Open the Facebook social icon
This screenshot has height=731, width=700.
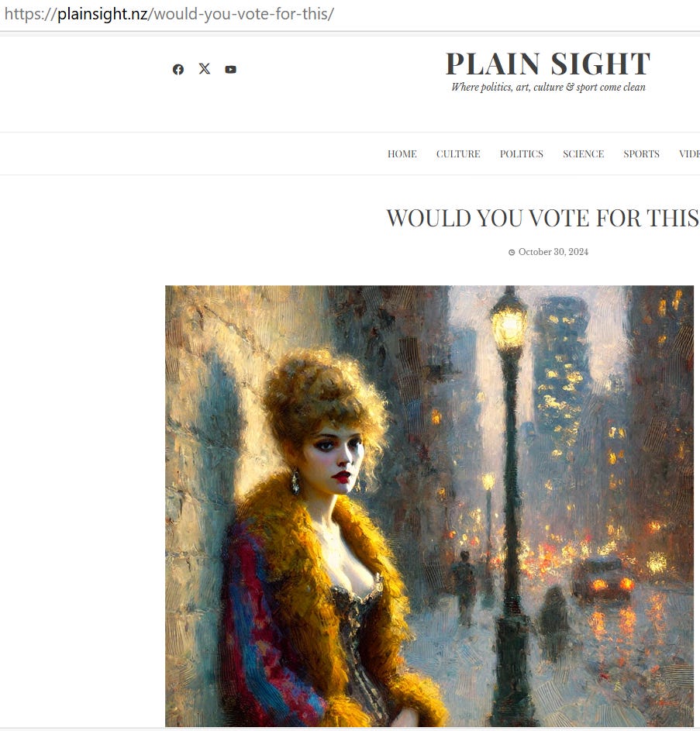[178, 70]
